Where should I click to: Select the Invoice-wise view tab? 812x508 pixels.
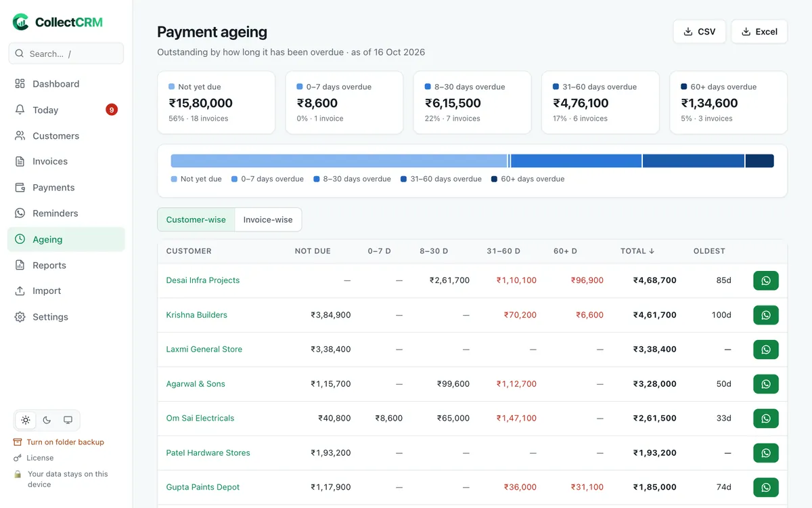(x=268, y=219)
